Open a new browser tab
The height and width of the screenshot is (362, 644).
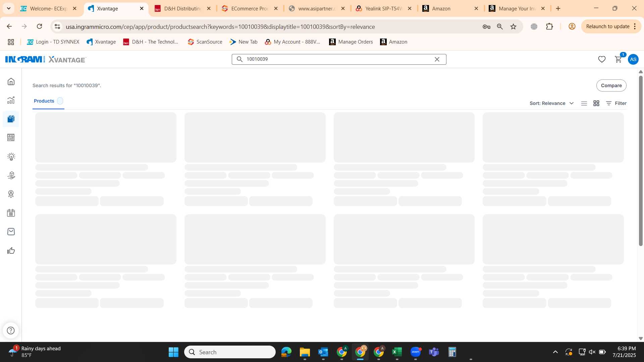[558, 8]
